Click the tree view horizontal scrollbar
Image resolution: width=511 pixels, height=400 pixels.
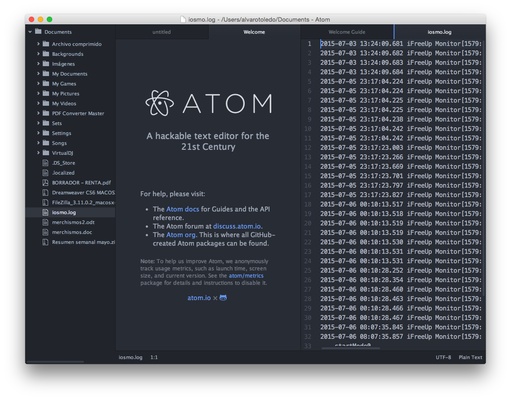pos(55,361)
